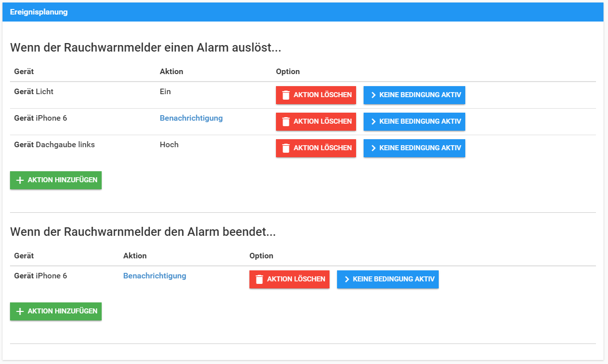Click the heading 'Wenn der Rauchwarnmelder den Alarm beendet'
Screen dimensions: 608x364
[143, 232]
